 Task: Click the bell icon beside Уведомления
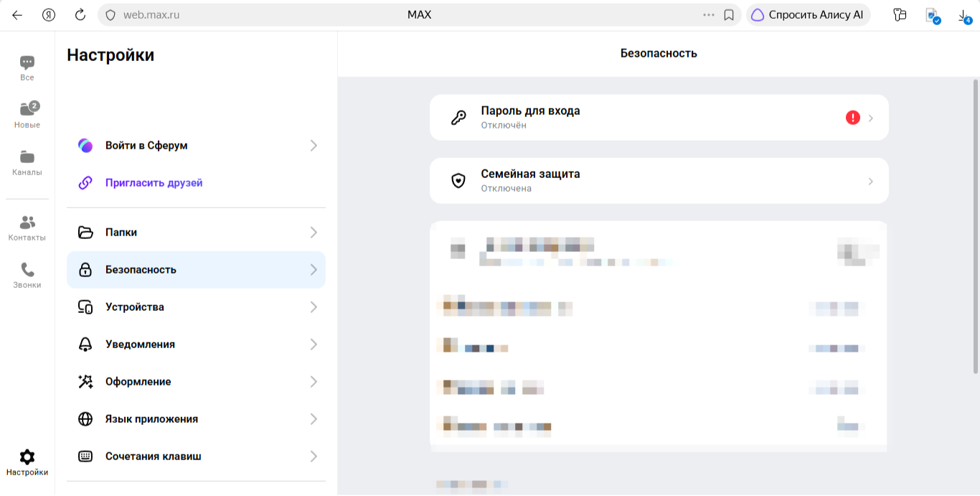pyautogui.click(x=85, y=345)
